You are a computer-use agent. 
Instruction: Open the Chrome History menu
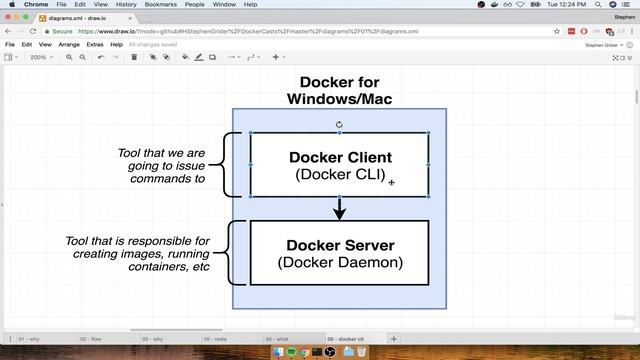pos(126,4)
